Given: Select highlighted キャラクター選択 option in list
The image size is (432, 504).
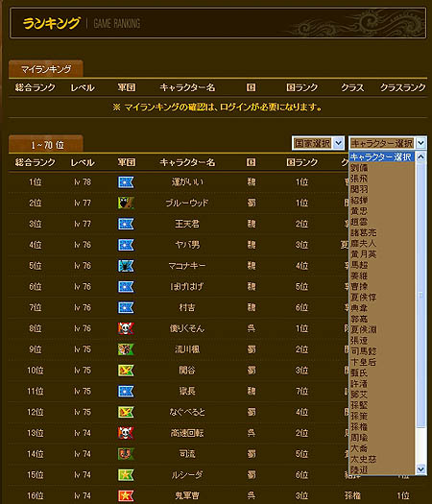Looking at the screenshot, I should (382, 156).
